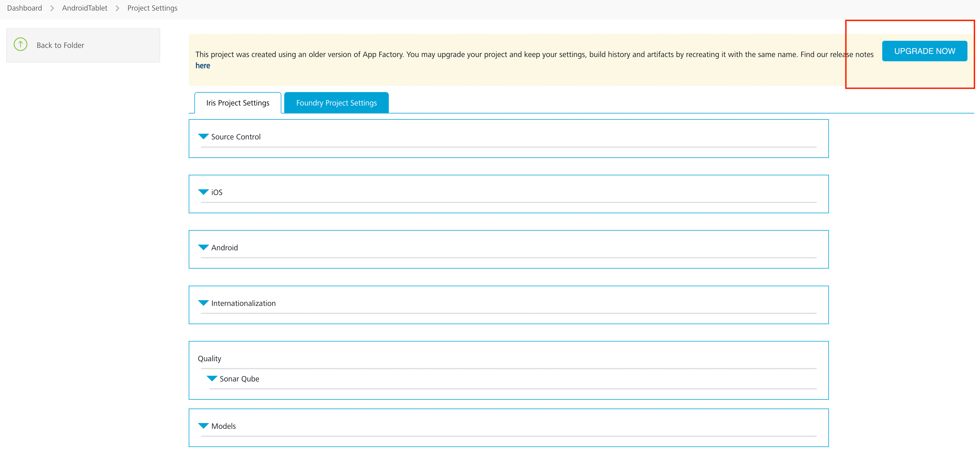980x455 pixels.
Task: Go to Dashboard breadcrumb
Action: tap(24, 8)
